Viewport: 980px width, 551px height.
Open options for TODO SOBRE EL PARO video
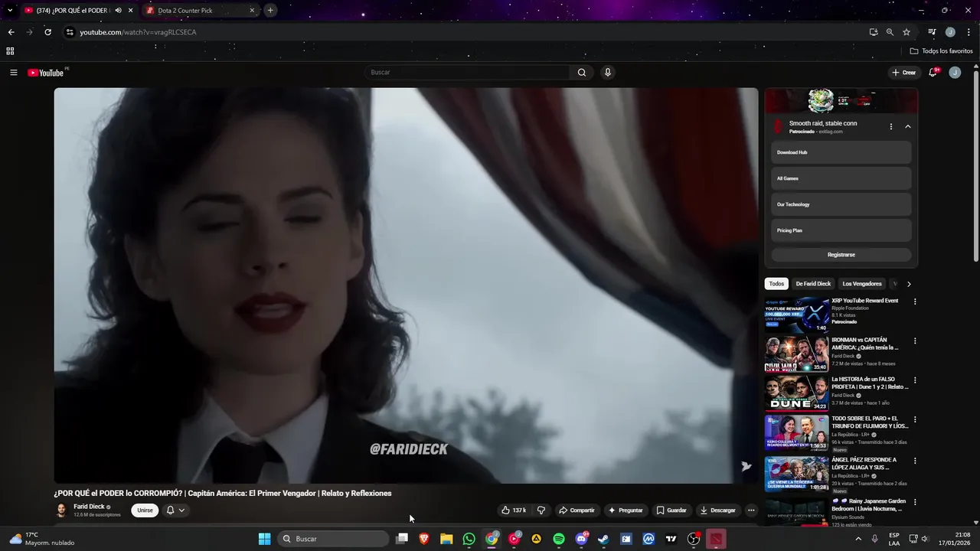(x=915, y=419)
